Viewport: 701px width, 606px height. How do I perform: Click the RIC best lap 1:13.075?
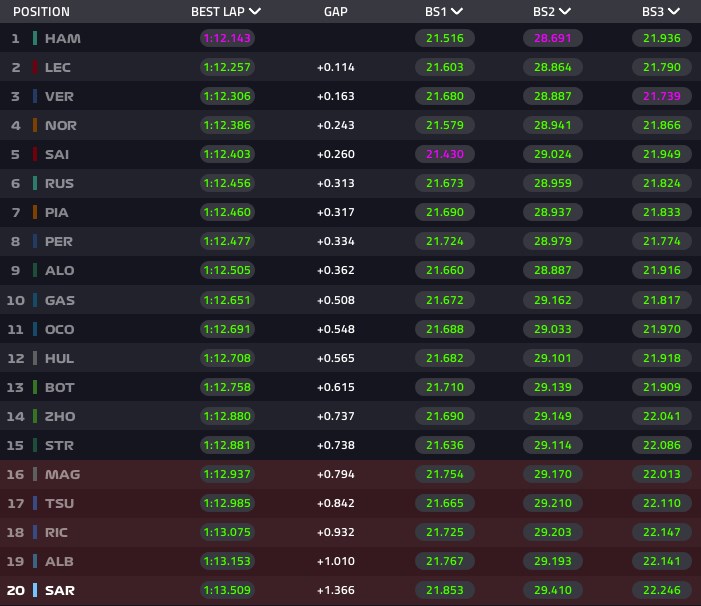(x=227, y=532)
